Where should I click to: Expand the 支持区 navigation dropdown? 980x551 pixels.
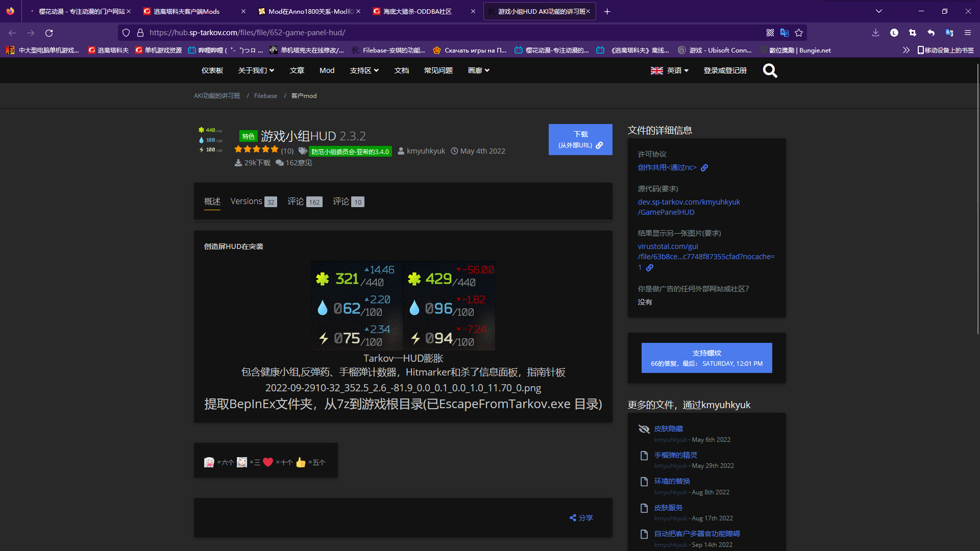(x=364, y=70)
